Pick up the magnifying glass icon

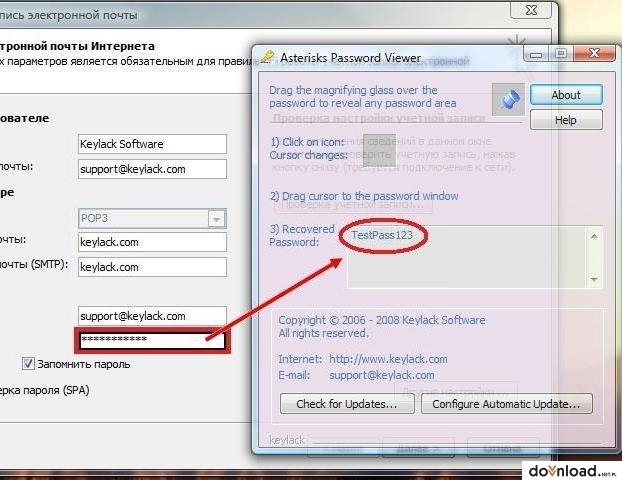tap(508, 99)
